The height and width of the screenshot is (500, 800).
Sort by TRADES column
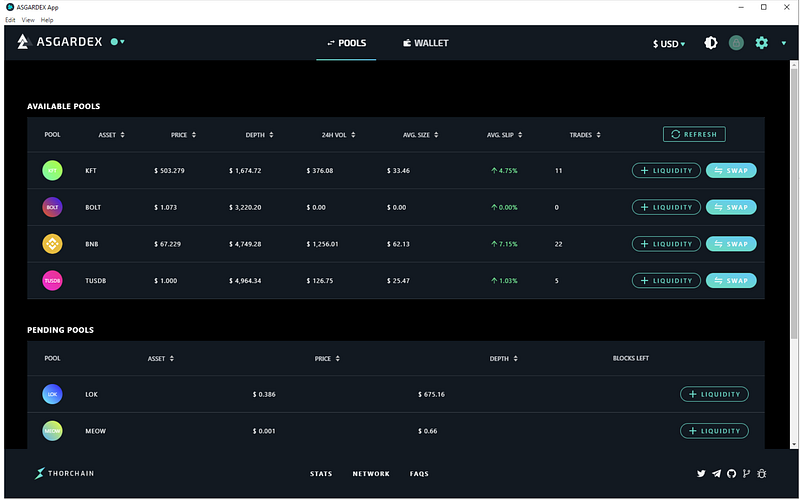point(585,135)
